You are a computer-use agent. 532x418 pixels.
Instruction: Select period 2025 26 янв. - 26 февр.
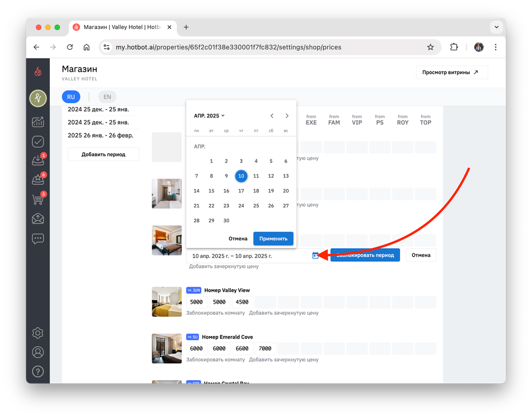pyautogui.click(x=100, y=135)
